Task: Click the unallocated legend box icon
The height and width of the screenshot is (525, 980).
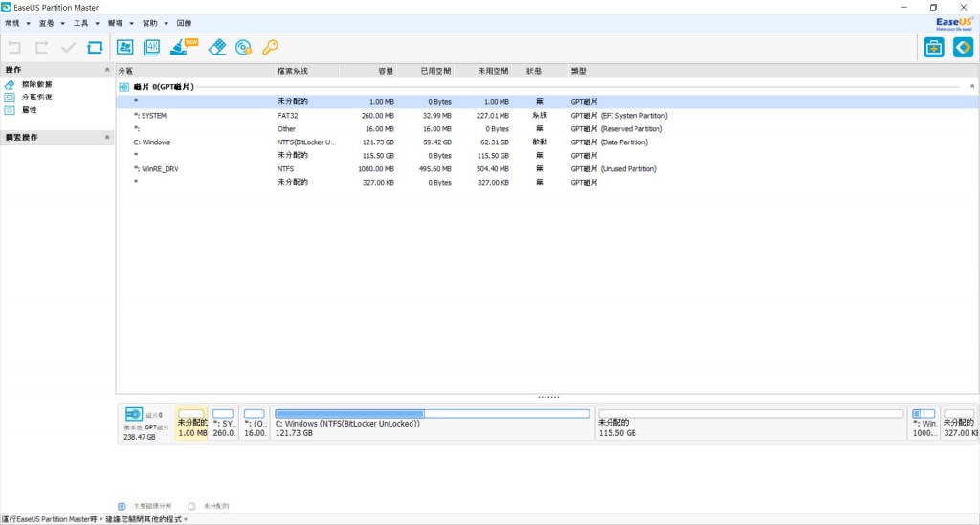Action: tap(191, 506)
